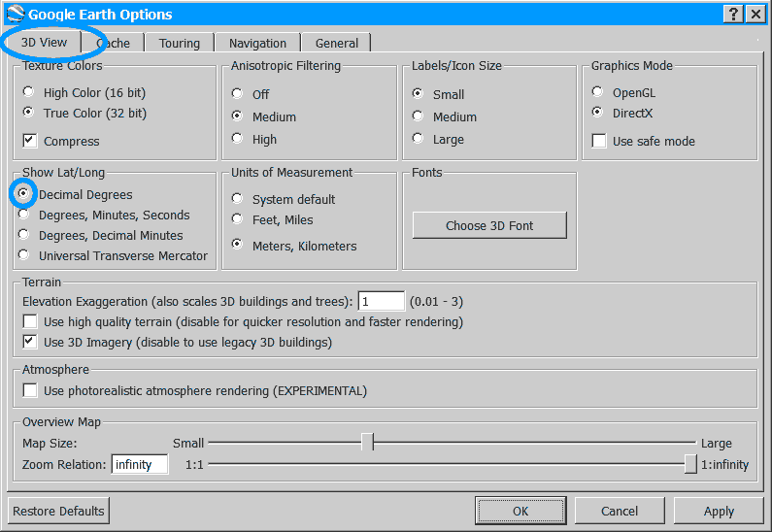Viewport: 772px width, 532px height.
Task: Enable Use high quality terrain
Action: 30,321
